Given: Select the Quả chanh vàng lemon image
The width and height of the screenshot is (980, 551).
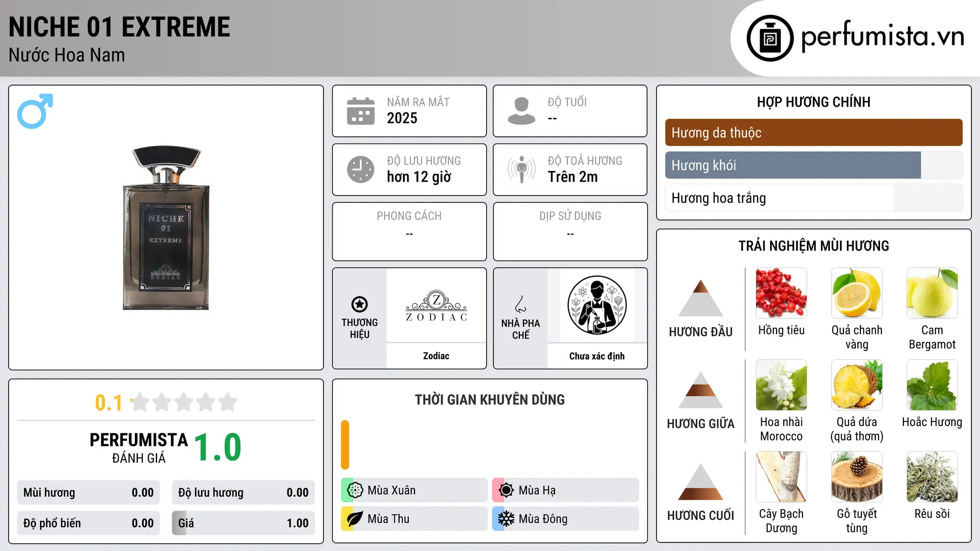Looking at the screenshot, I should (x=857, y=293).
